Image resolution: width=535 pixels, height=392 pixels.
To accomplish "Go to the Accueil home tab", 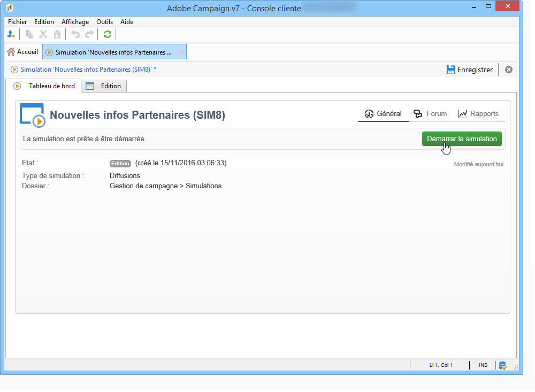I will pos(22,52).
